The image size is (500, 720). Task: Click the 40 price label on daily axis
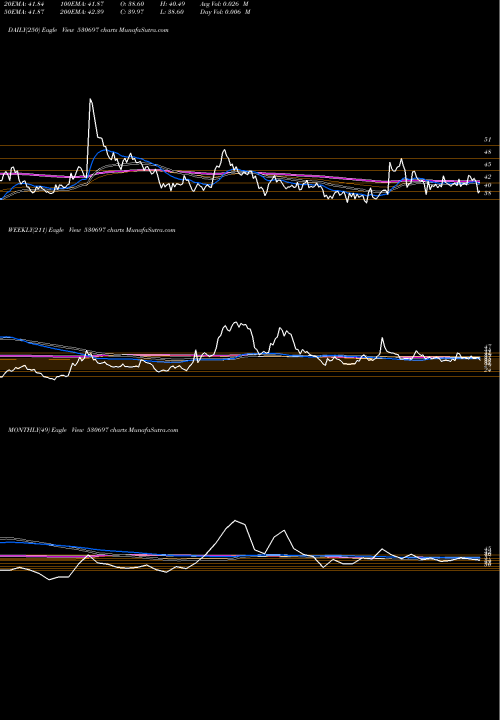click(x=487, y=185)
